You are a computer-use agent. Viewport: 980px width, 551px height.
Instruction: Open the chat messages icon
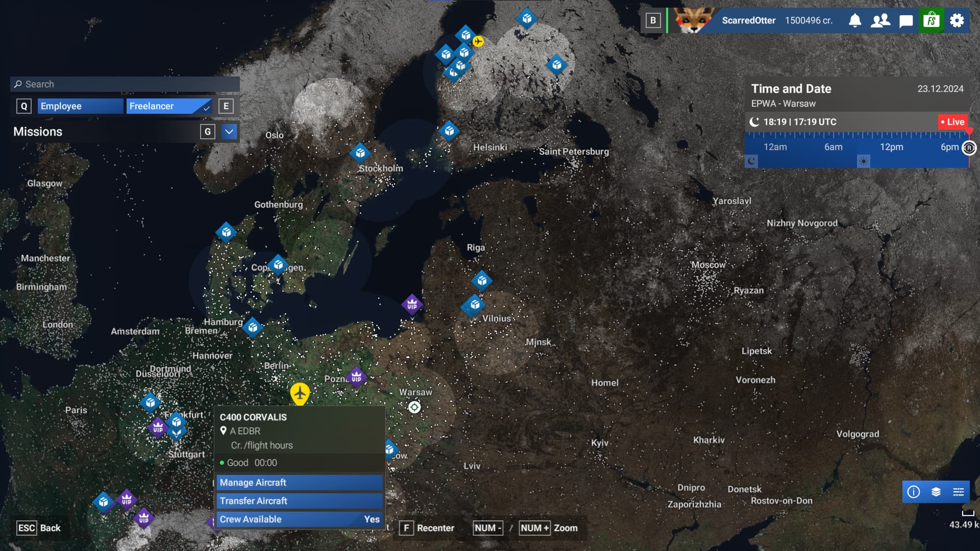(906, 21)
